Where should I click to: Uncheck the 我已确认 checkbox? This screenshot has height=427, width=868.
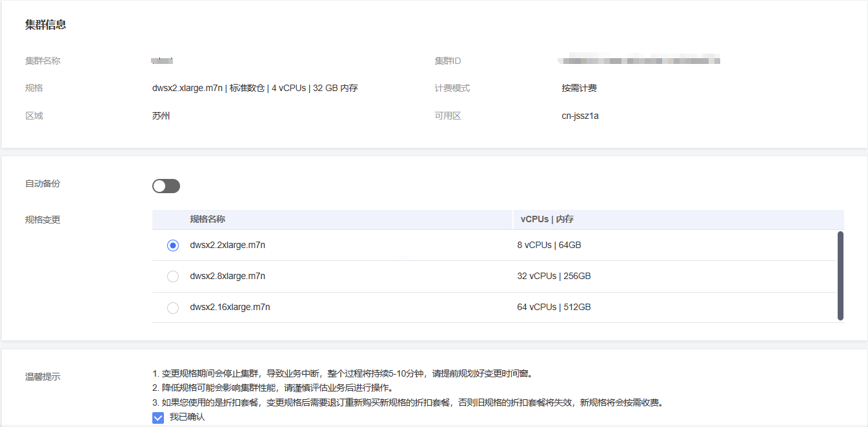tap(158, 417)
